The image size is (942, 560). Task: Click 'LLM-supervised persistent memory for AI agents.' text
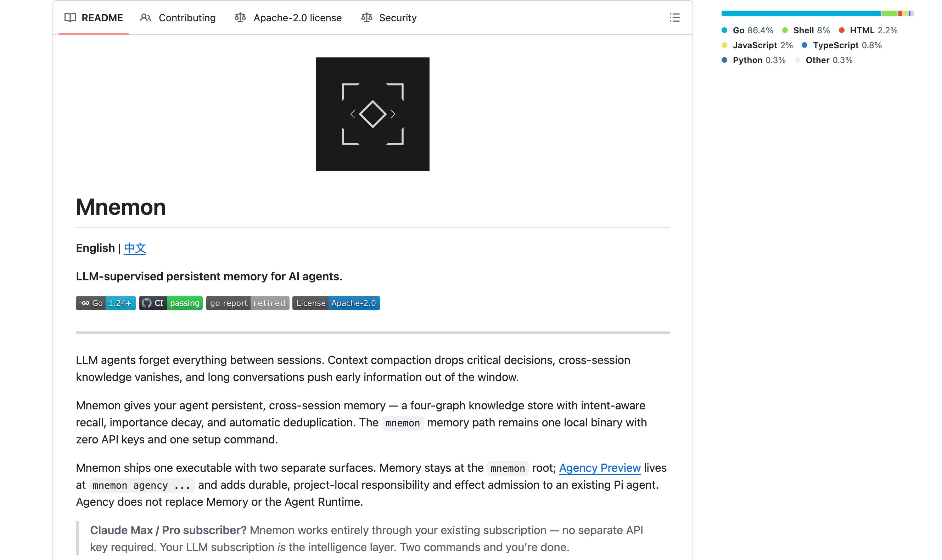tap(209, 276)
